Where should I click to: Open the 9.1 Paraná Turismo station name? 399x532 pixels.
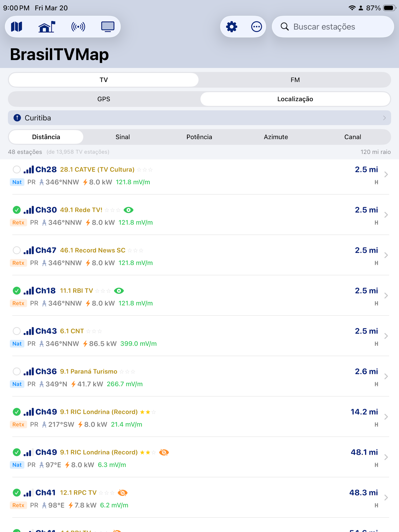point(89,372)
